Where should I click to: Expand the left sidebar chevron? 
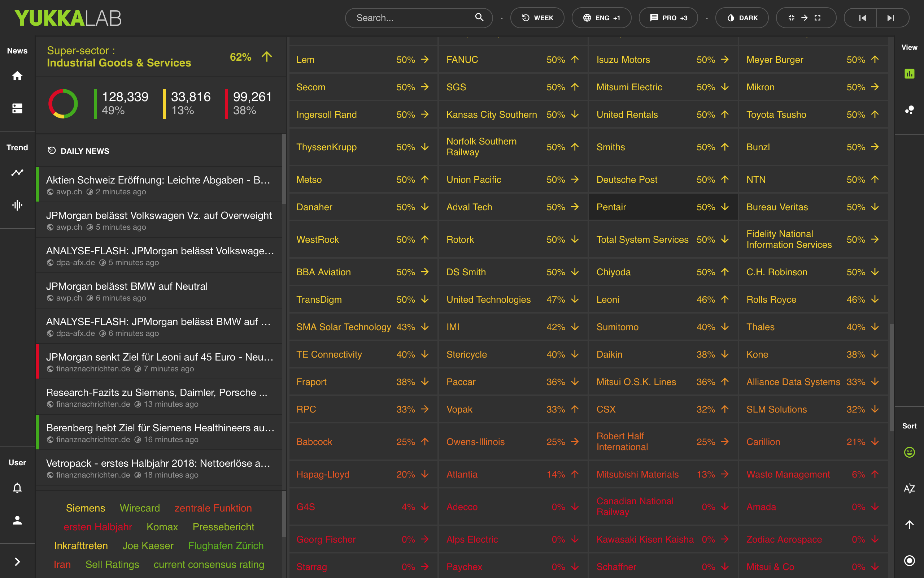(x=17, y=561)
